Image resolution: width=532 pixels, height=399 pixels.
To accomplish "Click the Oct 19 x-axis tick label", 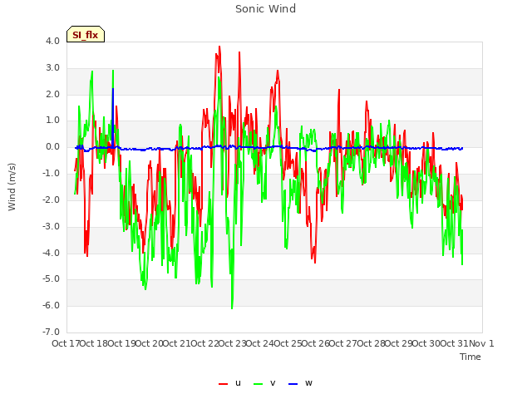I will click(121, 343).
